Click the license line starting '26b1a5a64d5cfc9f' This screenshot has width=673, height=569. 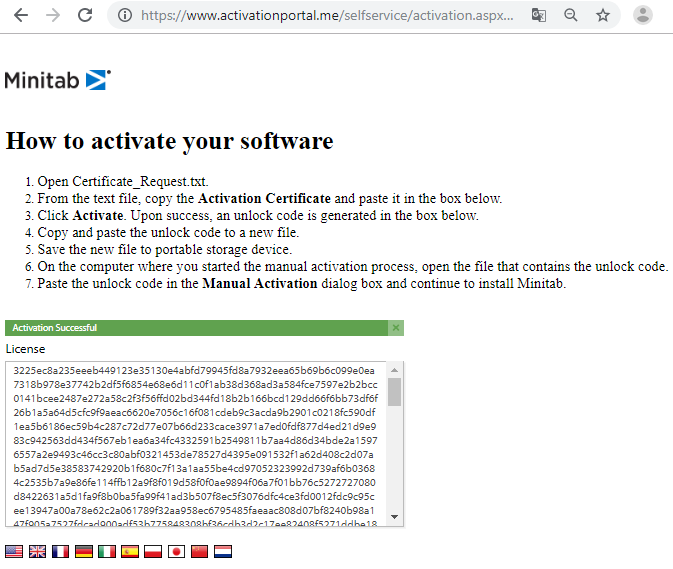pos(194,413)
